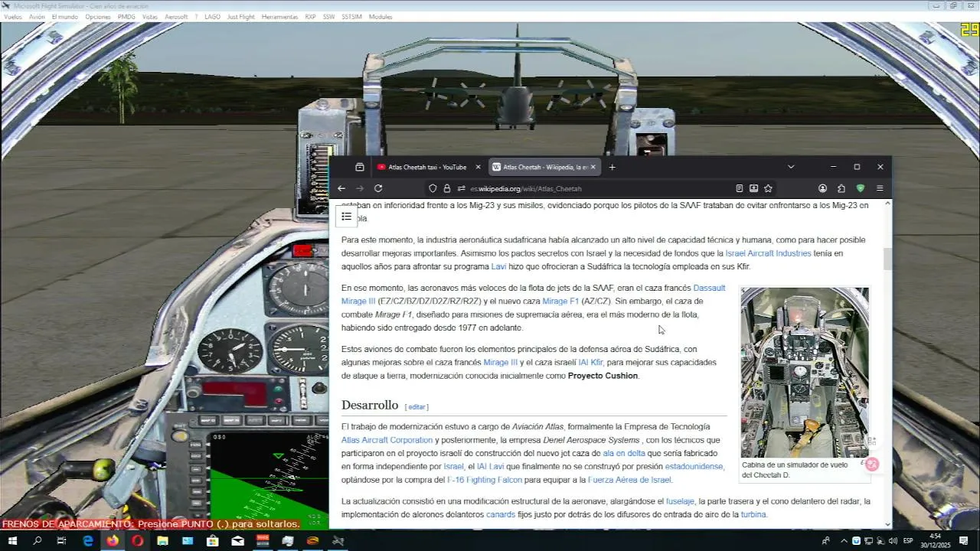Follow the Fuerza Aérea de Israel link
Image resolution: width=980 pixels, height=551 pixels.
point(629,480)
